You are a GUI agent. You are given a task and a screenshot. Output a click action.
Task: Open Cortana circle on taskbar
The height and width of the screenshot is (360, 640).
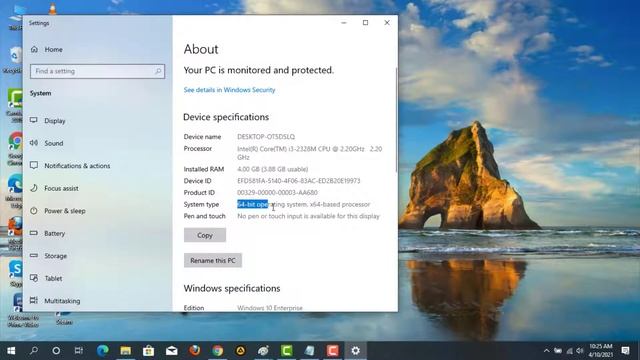[56, 351]
